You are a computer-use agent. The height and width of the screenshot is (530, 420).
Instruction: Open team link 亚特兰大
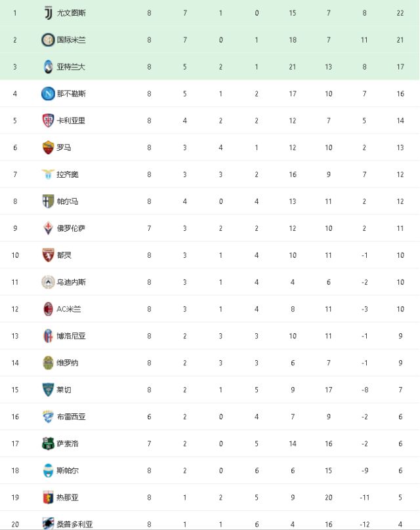point(71,67)
